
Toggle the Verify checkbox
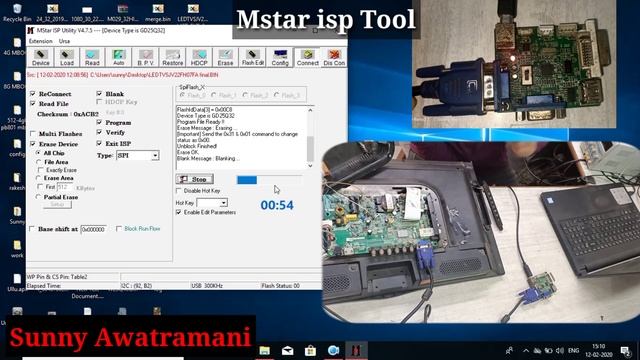click(x=99, y=132)
